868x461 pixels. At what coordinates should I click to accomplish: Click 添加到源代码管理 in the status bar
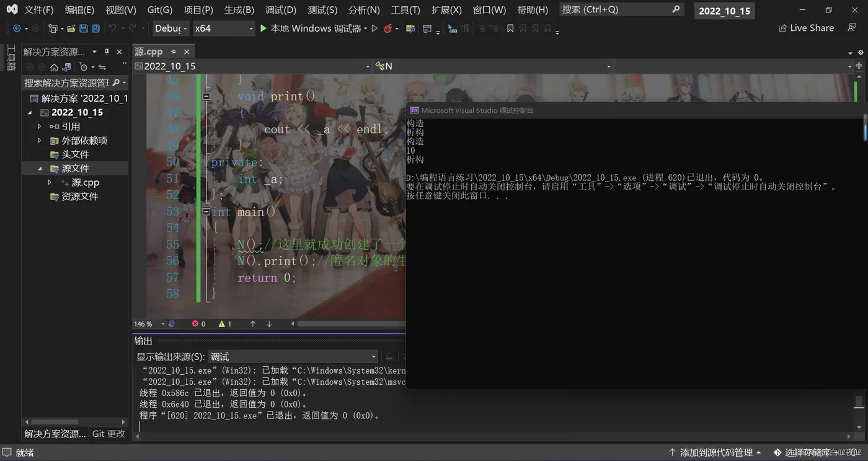pos(715,453)
